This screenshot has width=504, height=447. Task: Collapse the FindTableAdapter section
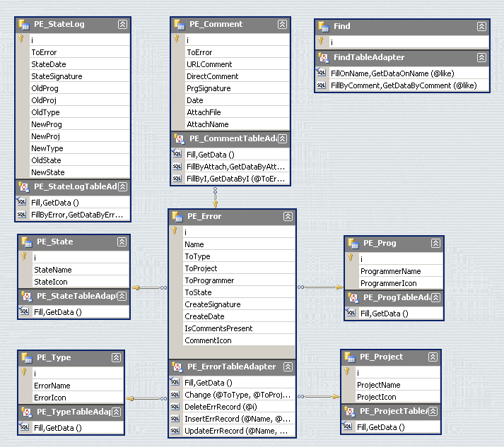pyautogui.click(x=481, y=58)
